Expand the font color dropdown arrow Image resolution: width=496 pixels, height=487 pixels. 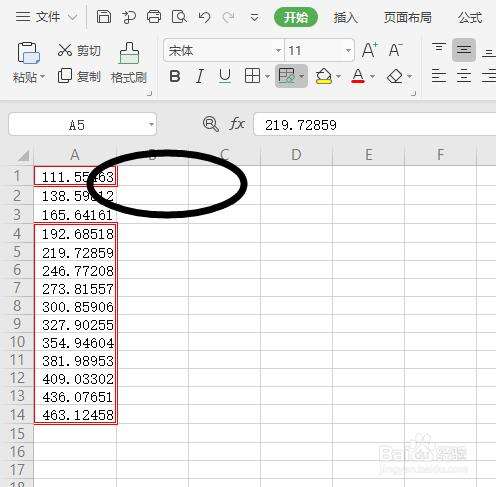(373, 76)
